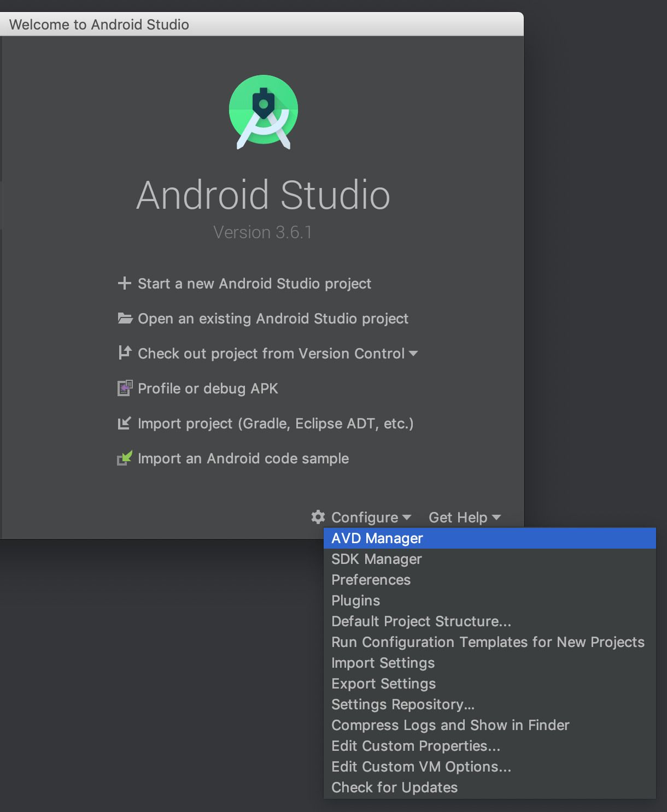Click the Welcome to Android Studio title
Viewport: 667px width, 812px height.
(99, 25)
